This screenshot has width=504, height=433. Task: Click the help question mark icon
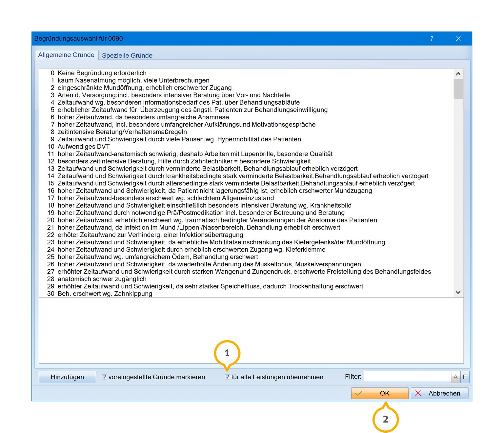coord(432,39)
